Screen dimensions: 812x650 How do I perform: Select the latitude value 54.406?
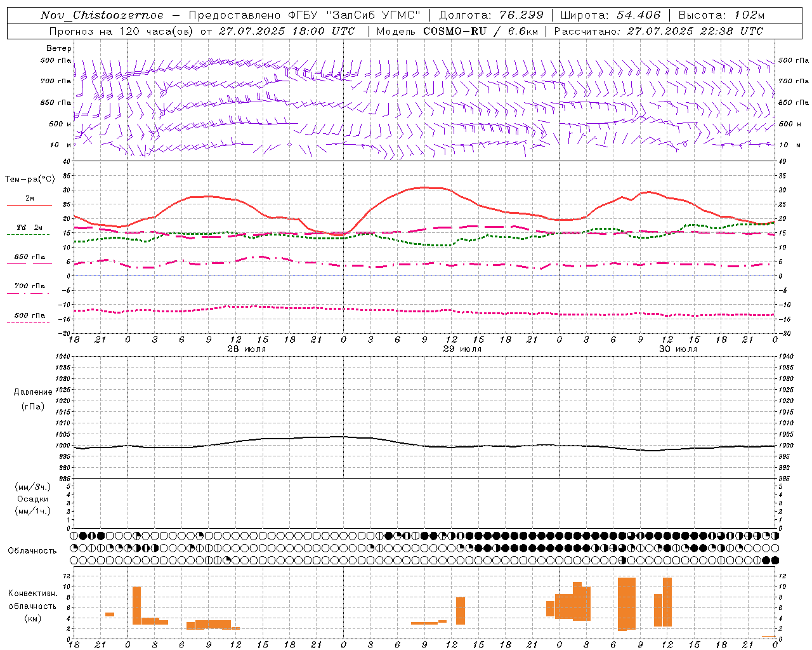[638, 15]
